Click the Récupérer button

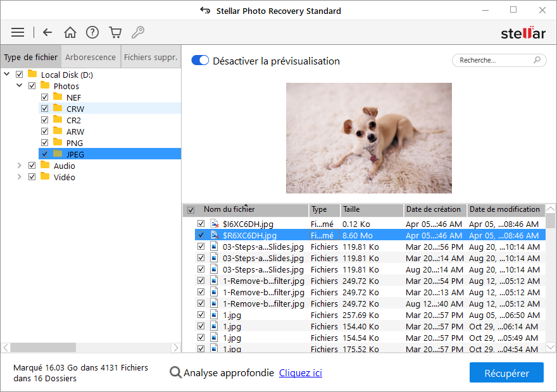pyautogui.click(x=506, y=373)
